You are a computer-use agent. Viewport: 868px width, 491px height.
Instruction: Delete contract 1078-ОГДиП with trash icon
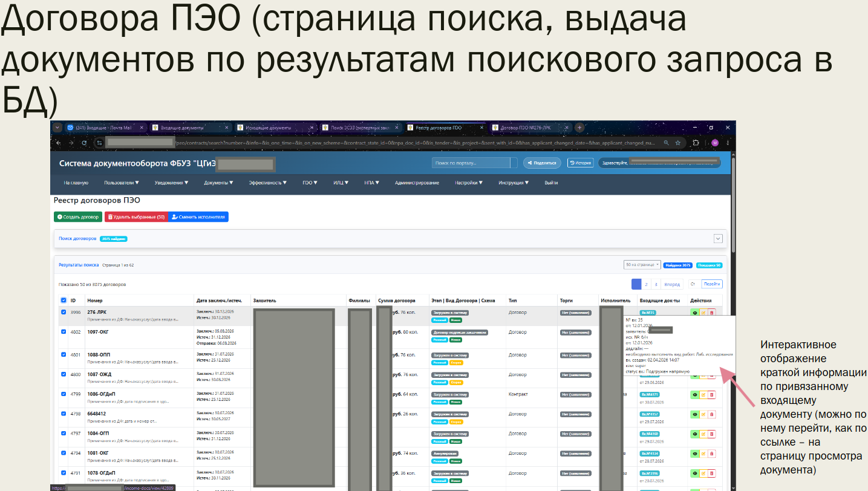point(711,473)
